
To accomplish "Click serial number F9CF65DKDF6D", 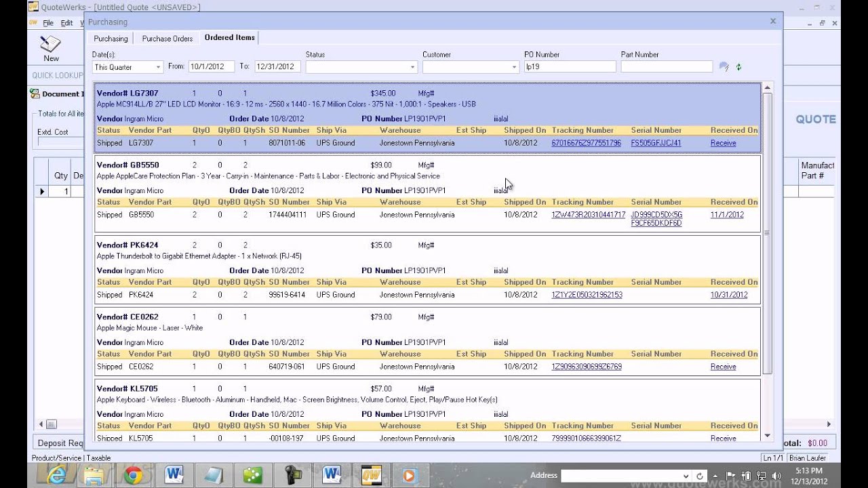I will pyautogui.click(x=656, y=223).
